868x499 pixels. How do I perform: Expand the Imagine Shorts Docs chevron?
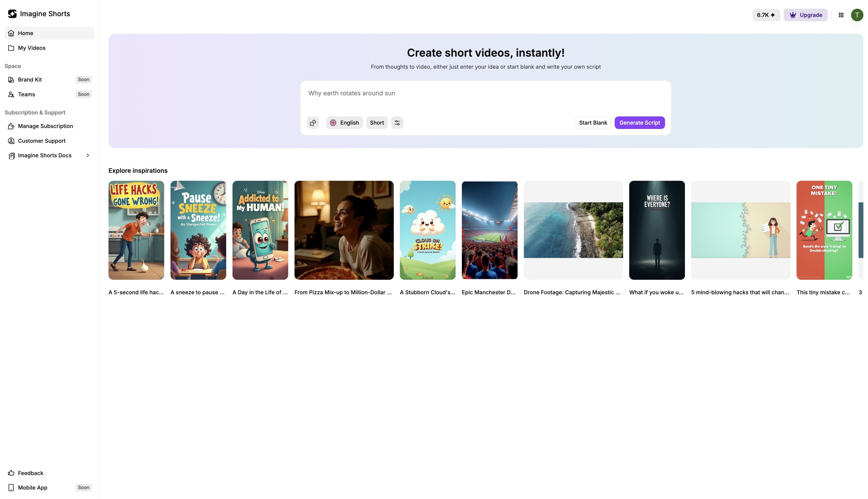(x=88, y=156)
